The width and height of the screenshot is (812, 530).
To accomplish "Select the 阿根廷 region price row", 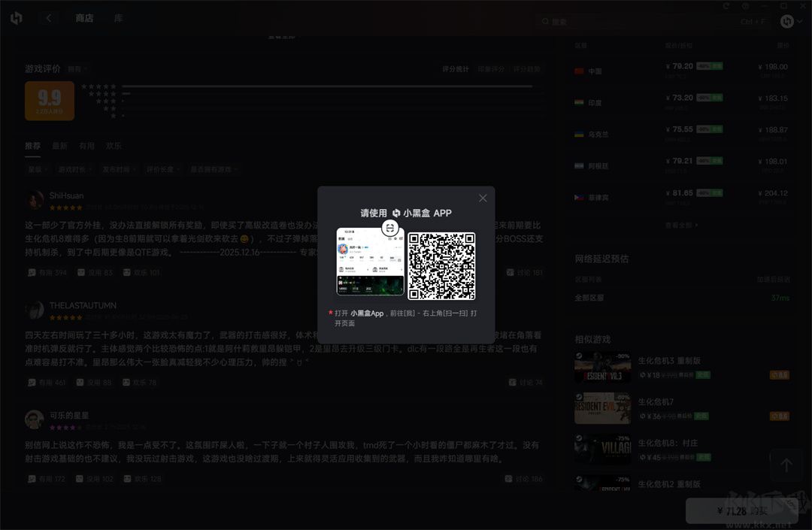I will pos(681,165).
